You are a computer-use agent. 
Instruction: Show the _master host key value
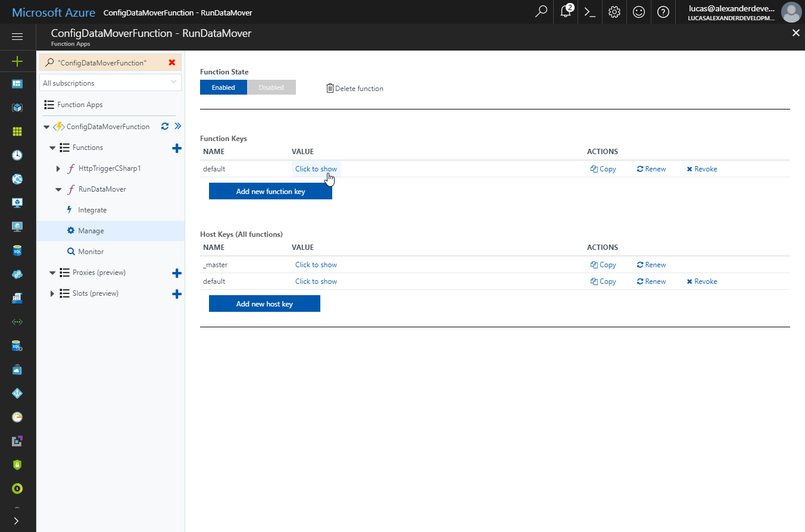click(316, 265)
